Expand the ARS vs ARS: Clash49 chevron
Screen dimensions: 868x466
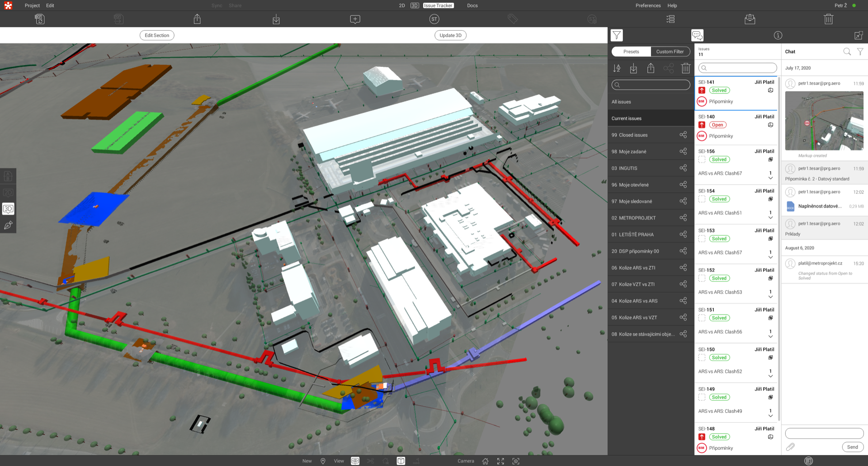click(x=770, y=416)
